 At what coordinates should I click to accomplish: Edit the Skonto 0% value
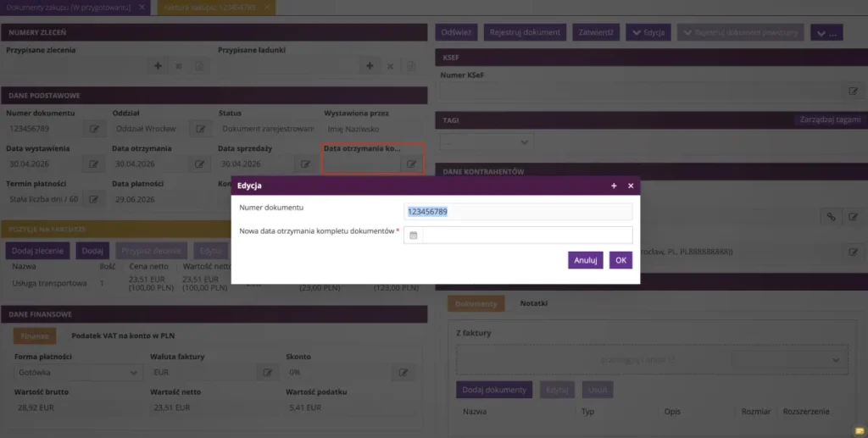[403, 373]
